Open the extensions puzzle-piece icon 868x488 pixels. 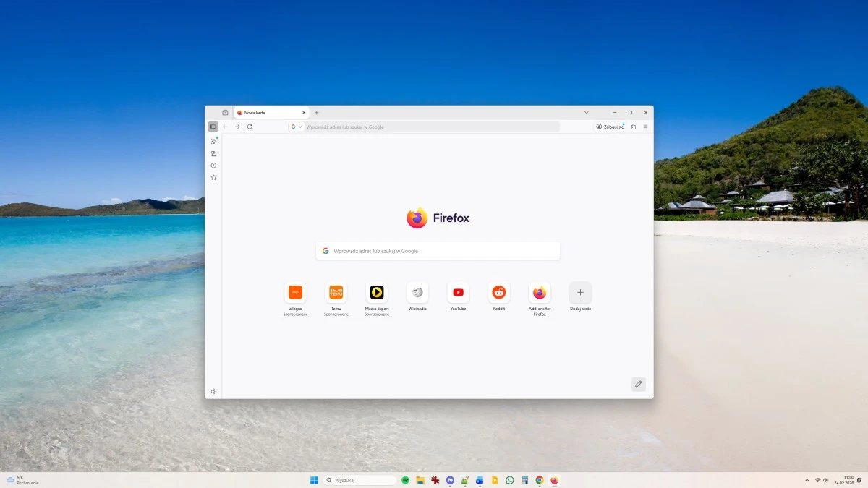634,127
